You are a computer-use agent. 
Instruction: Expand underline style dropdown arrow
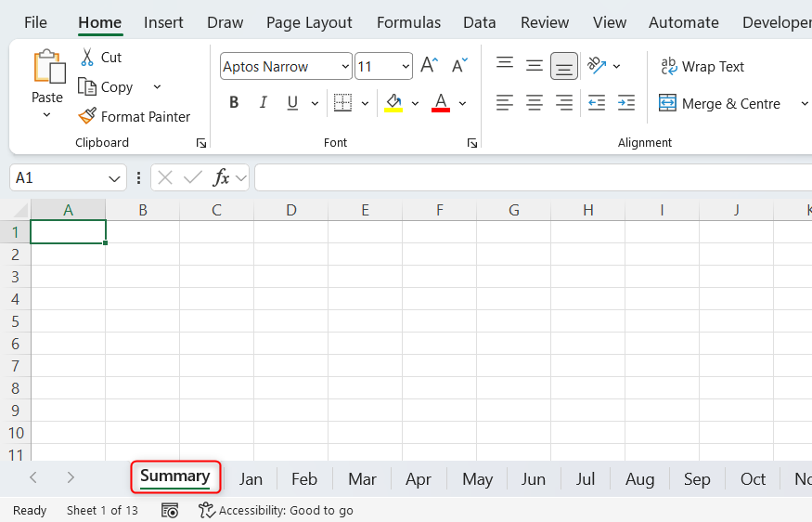[x=315, y=103]
